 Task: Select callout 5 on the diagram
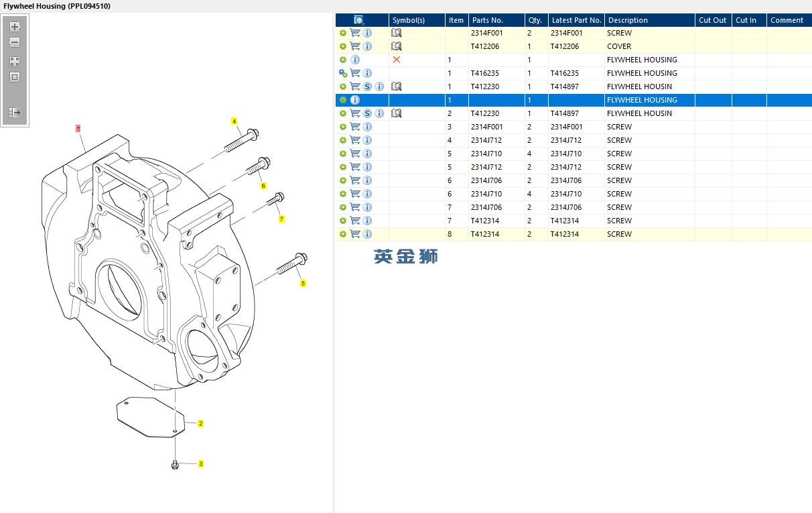[303, 284]
